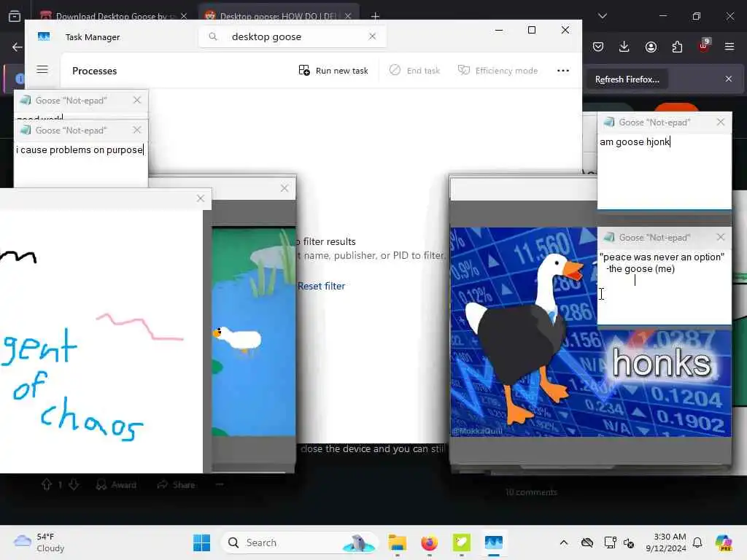Close the 'i cause problems on purpose' notepad
The width and height of the screenshot is (747, 560).
pos(137,130)
